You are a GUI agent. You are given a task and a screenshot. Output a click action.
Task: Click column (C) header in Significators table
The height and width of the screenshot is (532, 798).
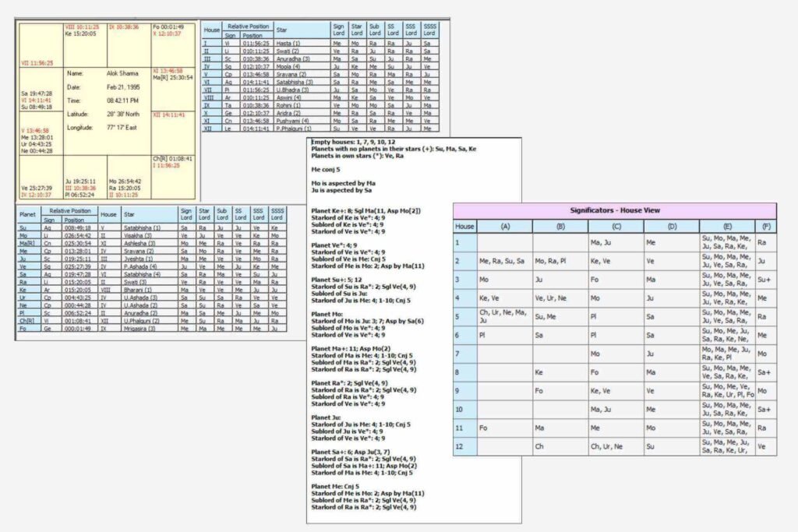615,226
